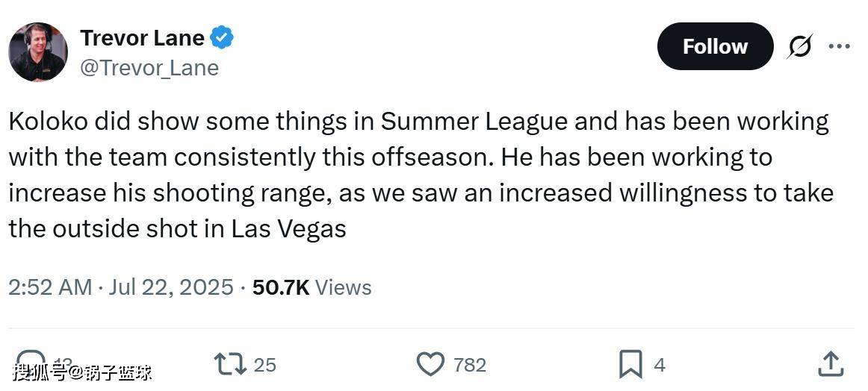Open the three-dot more options menu
The image size is (868, 391).
pyautogui.click(x=839, y=46)
